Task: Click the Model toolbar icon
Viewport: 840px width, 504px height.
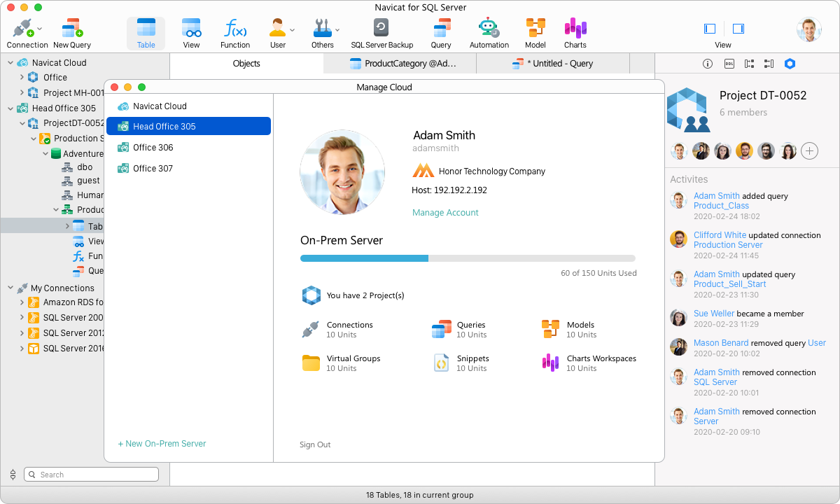Action: [535, 31]
